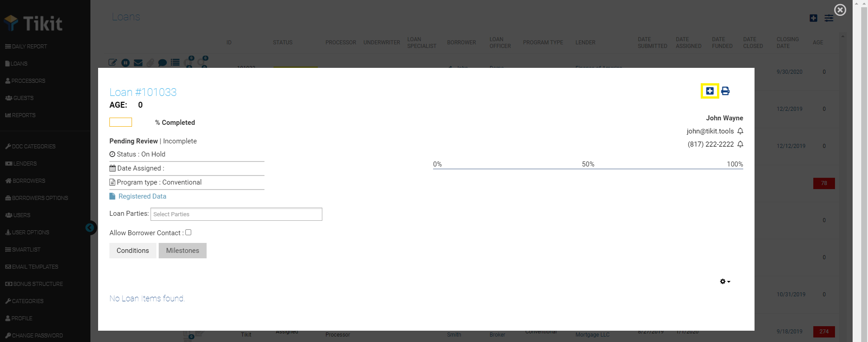The image size is (868, 342).
Task: Sort by CLOSING DATE column header
Action: coord(788,43)
